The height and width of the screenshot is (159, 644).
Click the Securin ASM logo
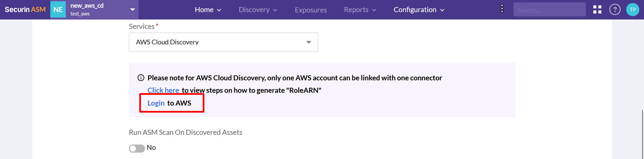click(25, 9)
